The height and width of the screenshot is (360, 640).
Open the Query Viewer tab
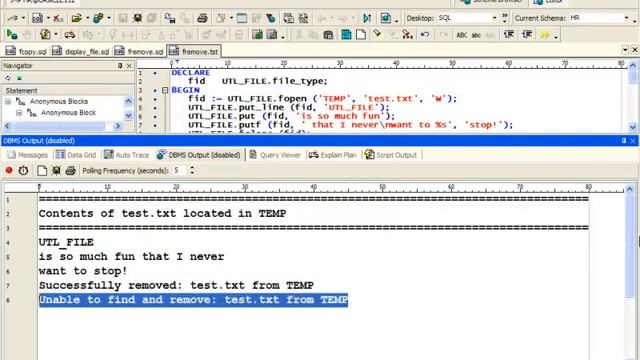[275, 155]
